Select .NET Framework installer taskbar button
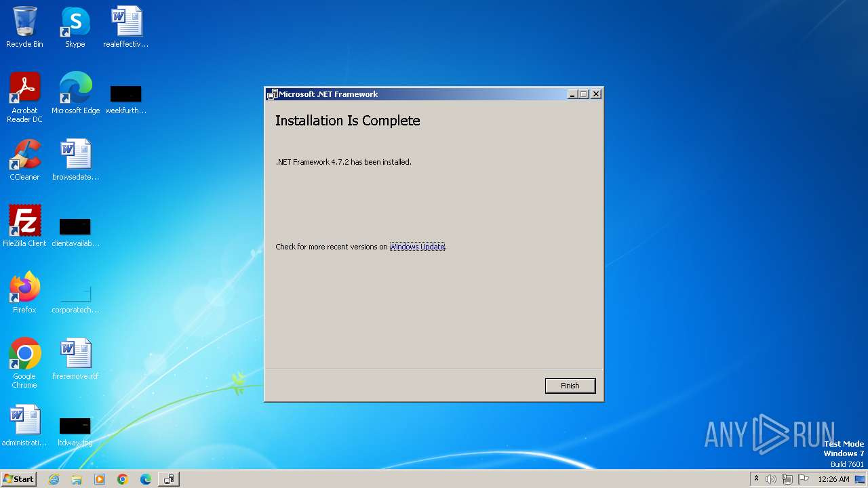 tap(169, 479)
